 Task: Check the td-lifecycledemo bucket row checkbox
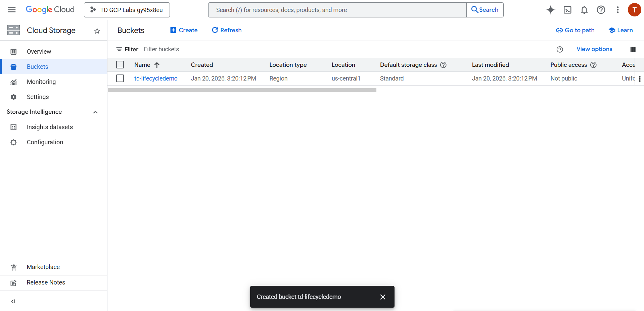[120, 79]
